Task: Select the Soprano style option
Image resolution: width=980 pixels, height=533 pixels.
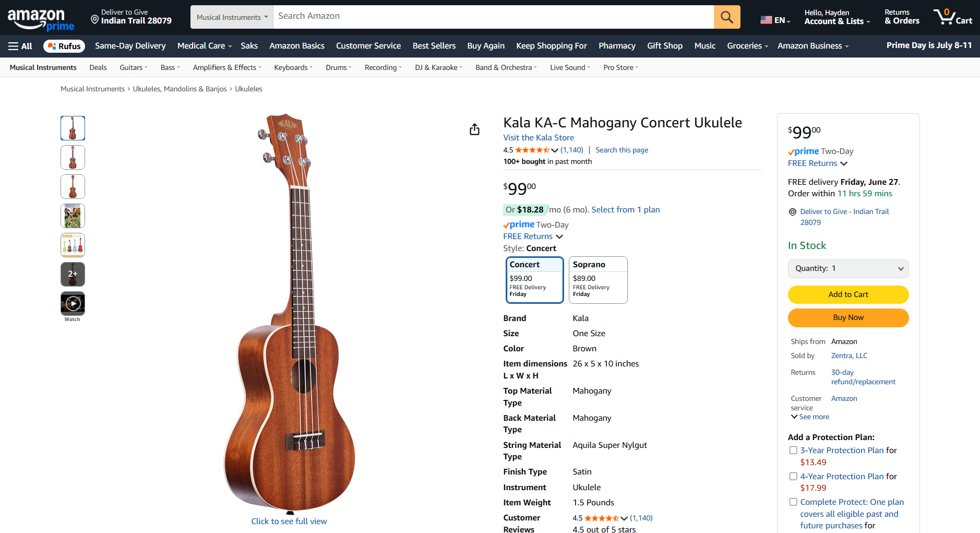Action: click(x=597, y=280)
